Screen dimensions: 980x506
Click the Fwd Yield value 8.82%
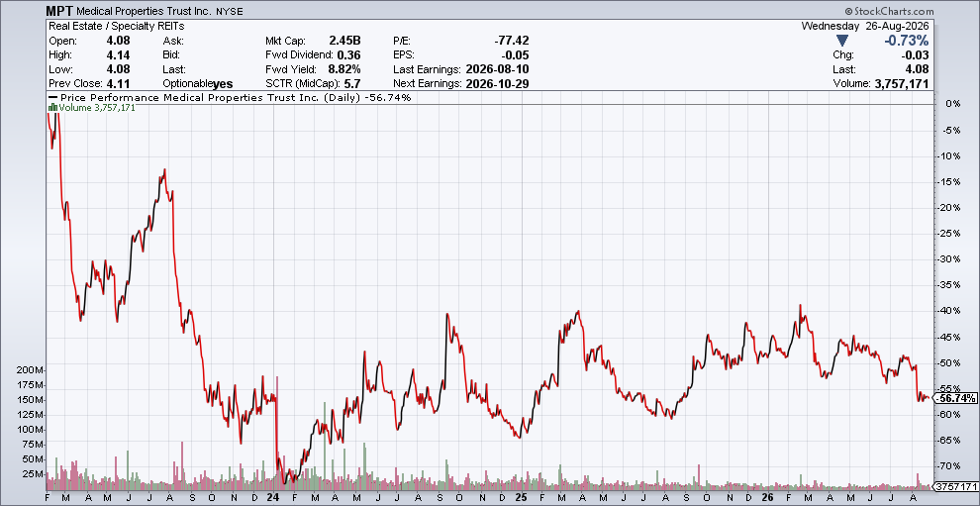(x=344, y=69)
